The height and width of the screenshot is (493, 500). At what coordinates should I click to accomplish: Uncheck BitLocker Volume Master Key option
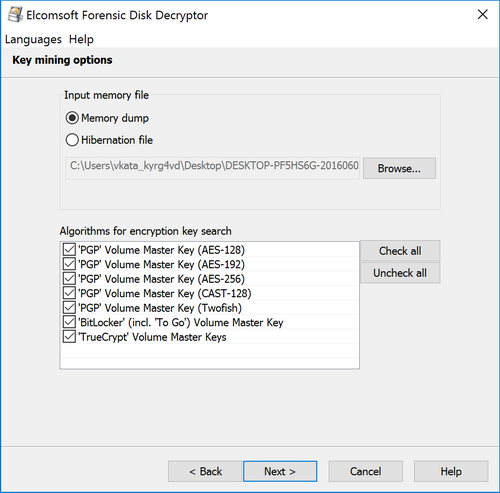(x=69, y=322)
